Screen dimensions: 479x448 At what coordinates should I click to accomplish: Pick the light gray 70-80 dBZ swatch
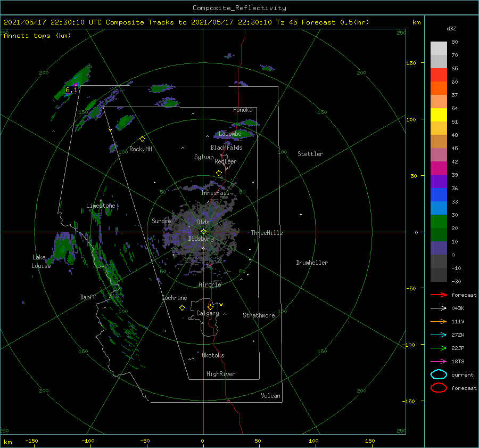439,48
